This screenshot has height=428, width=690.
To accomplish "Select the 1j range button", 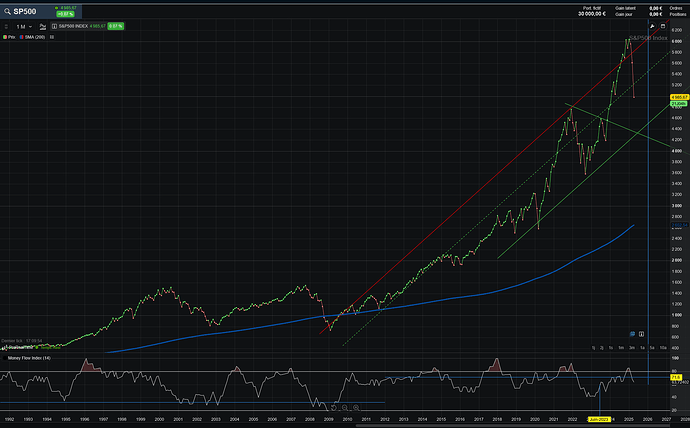I will [593, 348].
